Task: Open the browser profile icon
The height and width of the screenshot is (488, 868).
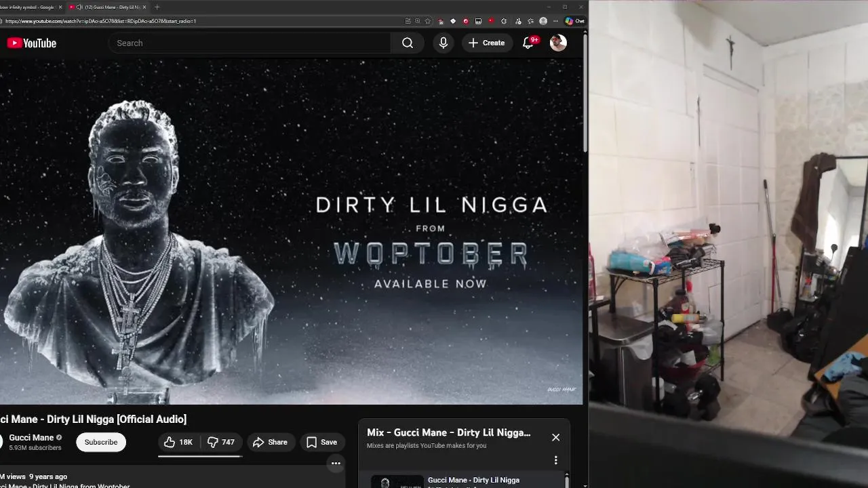Action: point(543,21)
